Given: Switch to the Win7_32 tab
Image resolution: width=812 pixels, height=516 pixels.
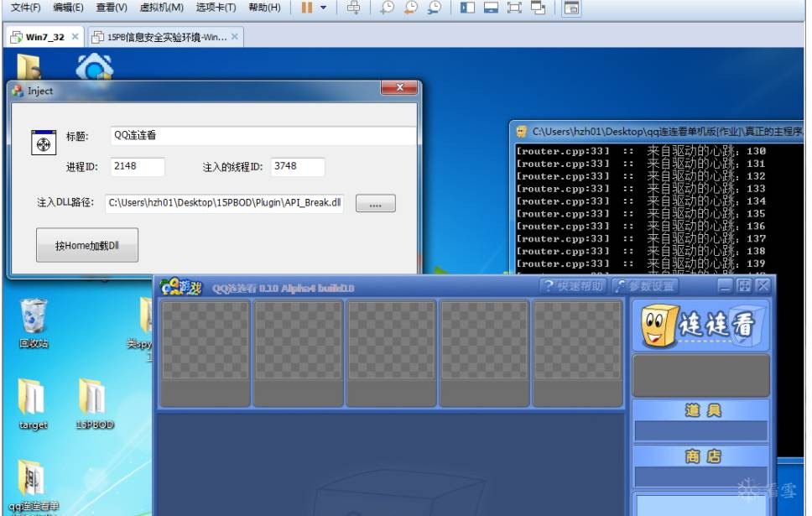Looking at the screenshot, I should pyautogui.click(x=44, y=37).
